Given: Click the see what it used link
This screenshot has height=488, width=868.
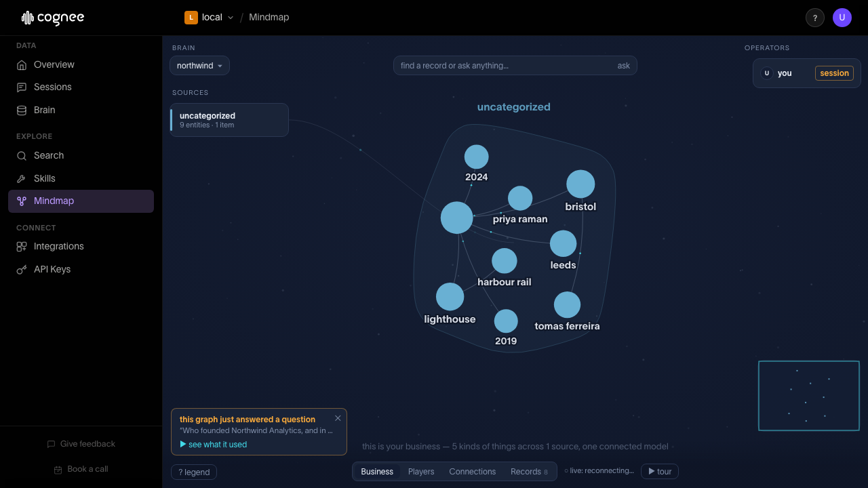Looking at the screenshot, I should pyautogui.click(x=213, y=445).
